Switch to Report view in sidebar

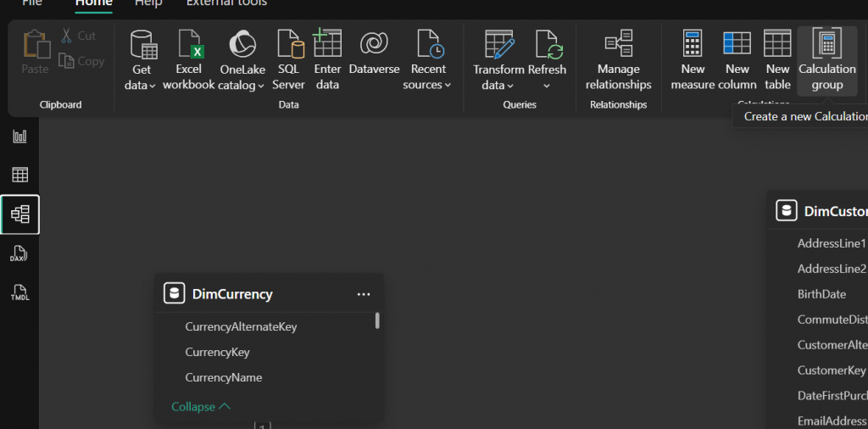(19, 136)
